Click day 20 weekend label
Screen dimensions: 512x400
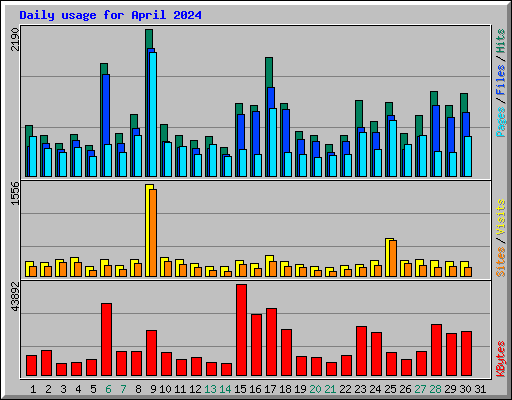click(315, 389)
